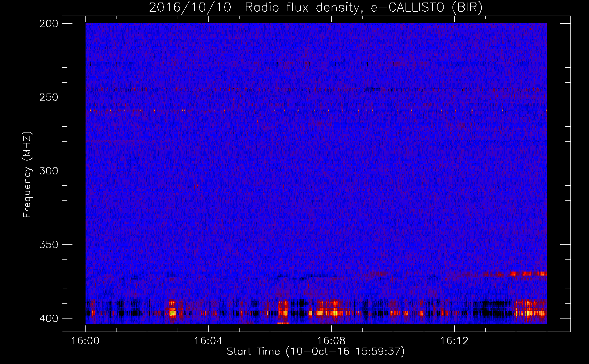Screen dimensions: 589x364
Task: Click the 350 frequency axis label
Action: pos(48,244)
